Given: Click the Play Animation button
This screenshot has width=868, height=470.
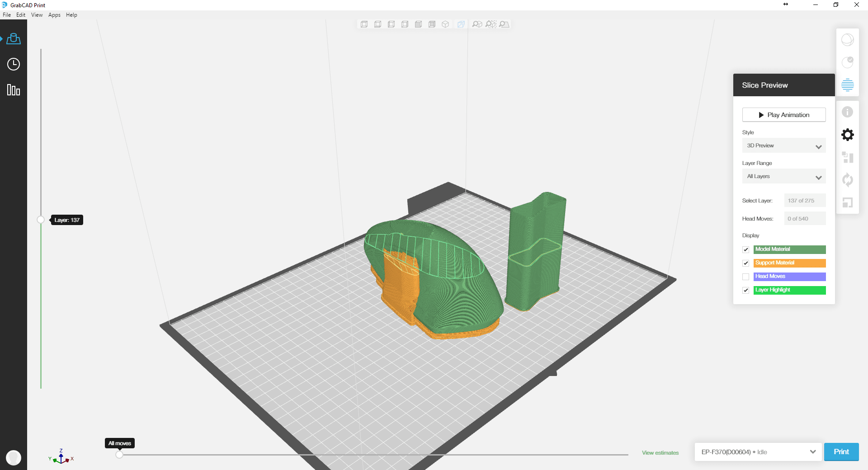Looking at the screenshot, I should pos(783,115).
